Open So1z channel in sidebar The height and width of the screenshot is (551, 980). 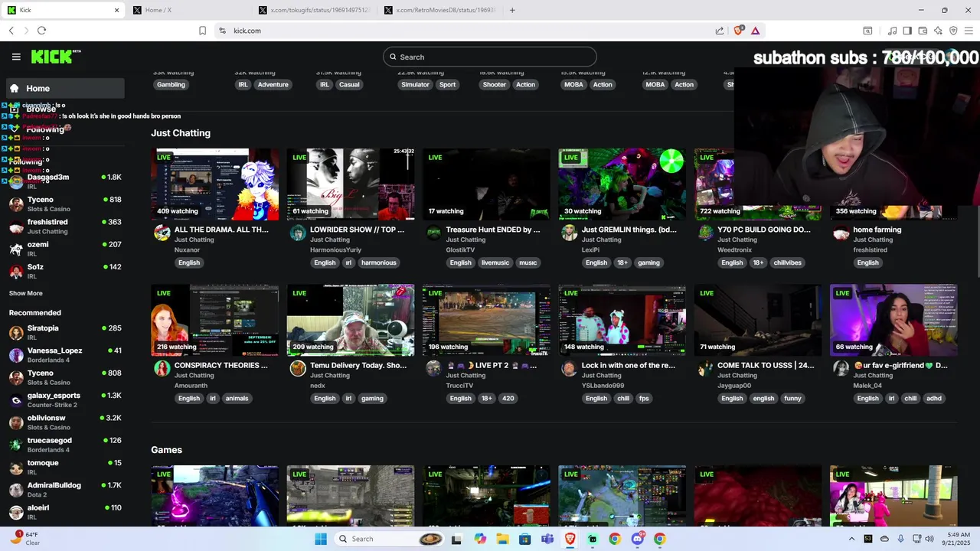coord(65,271)
